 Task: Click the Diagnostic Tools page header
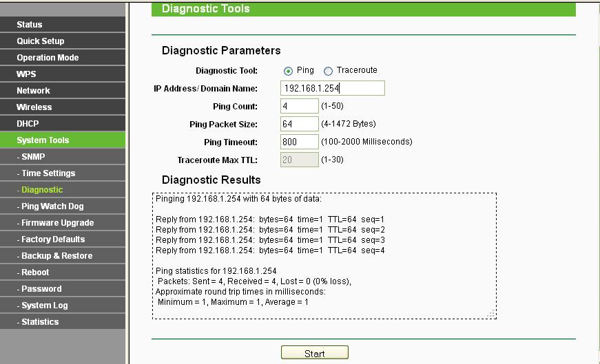pos(364,9)
